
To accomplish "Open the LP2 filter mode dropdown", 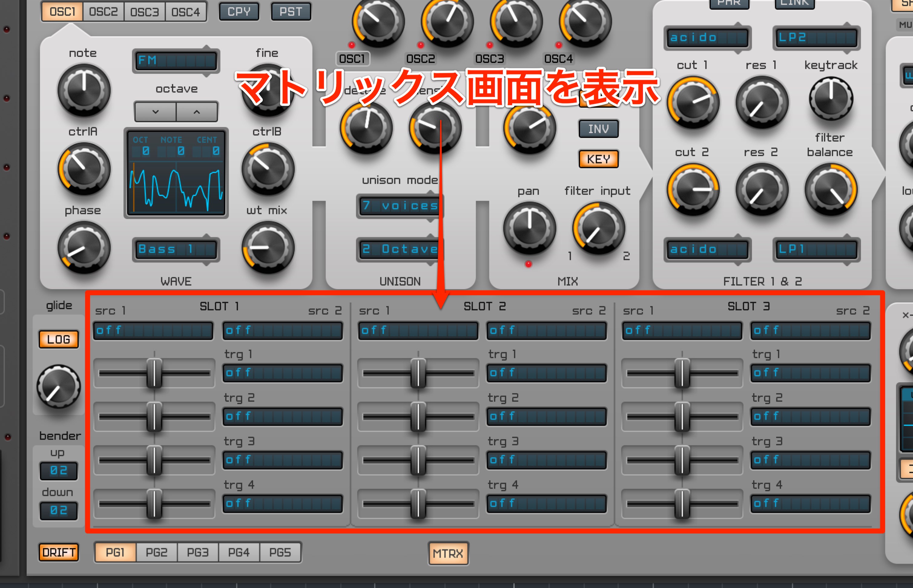I will [x=816, y=38].
